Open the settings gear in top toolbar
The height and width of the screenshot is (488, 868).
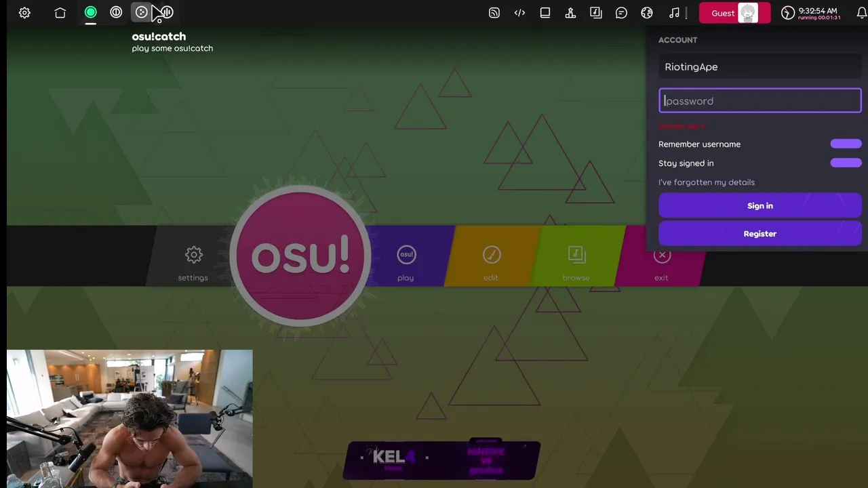pyautogui.click(x=24, y=13)
